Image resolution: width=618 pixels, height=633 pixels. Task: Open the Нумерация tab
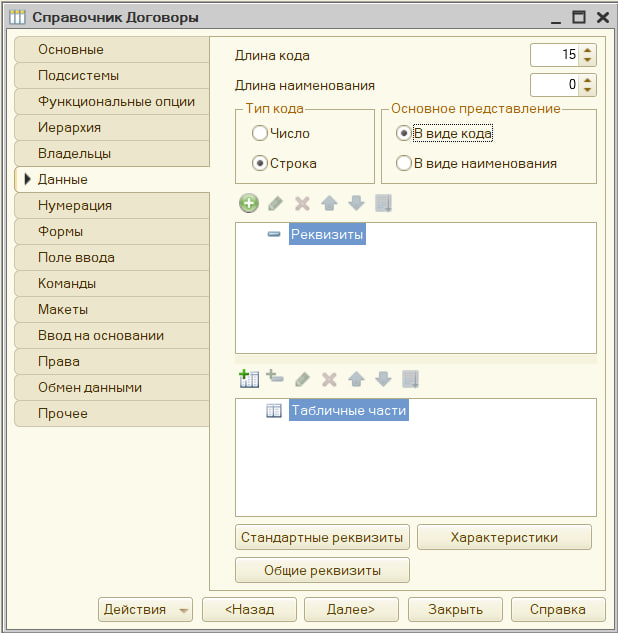coord(112,205)
